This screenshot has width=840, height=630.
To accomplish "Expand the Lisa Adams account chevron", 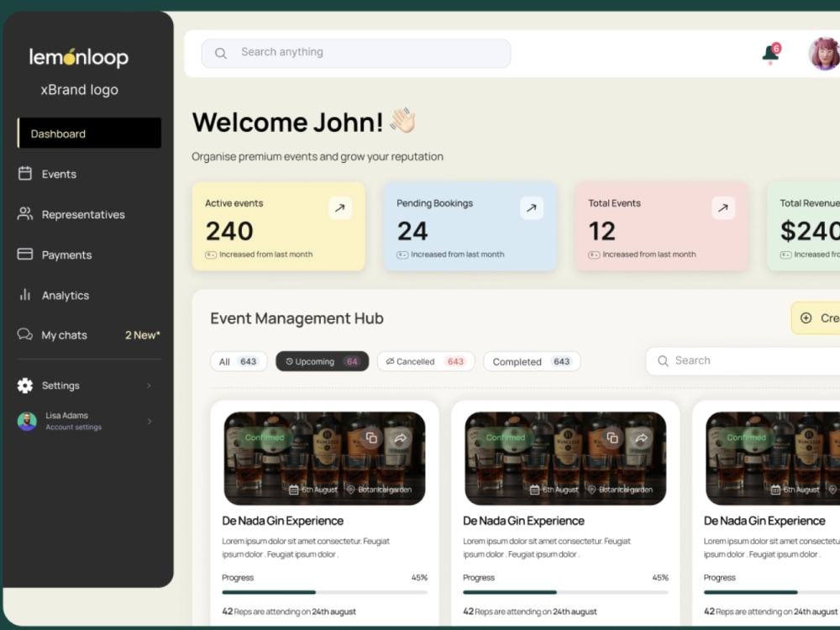I will coord(149,421).
